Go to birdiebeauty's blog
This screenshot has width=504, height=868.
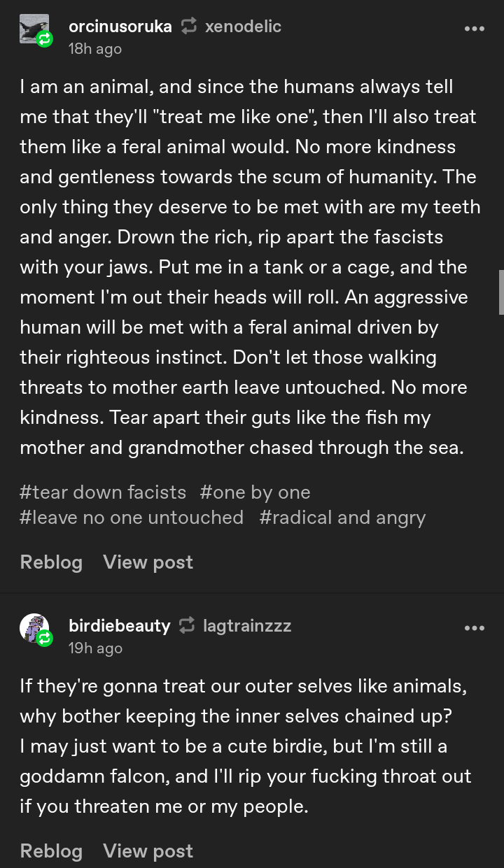coord(119,625)
